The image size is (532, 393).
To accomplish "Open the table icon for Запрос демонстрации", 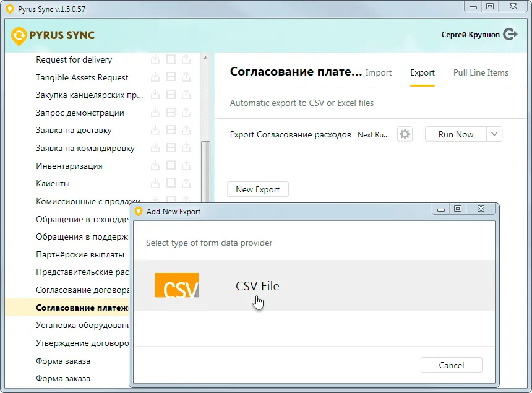I will pos(171,113).
